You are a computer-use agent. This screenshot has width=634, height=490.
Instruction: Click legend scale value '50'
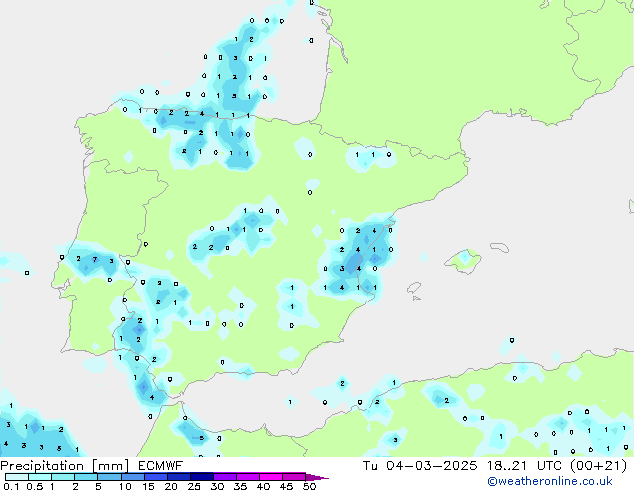pyautogui.click(x=310, y=486)
